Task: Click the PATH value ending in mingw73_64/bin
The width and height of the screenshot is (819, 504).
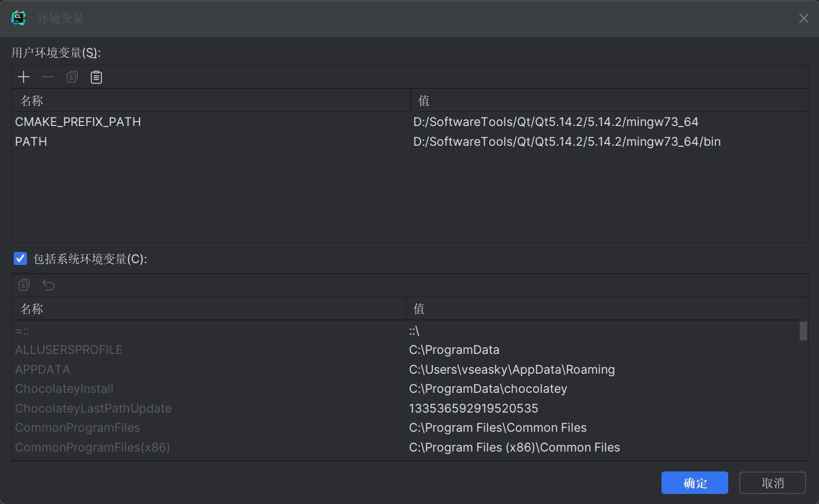Action: [566, 142]
